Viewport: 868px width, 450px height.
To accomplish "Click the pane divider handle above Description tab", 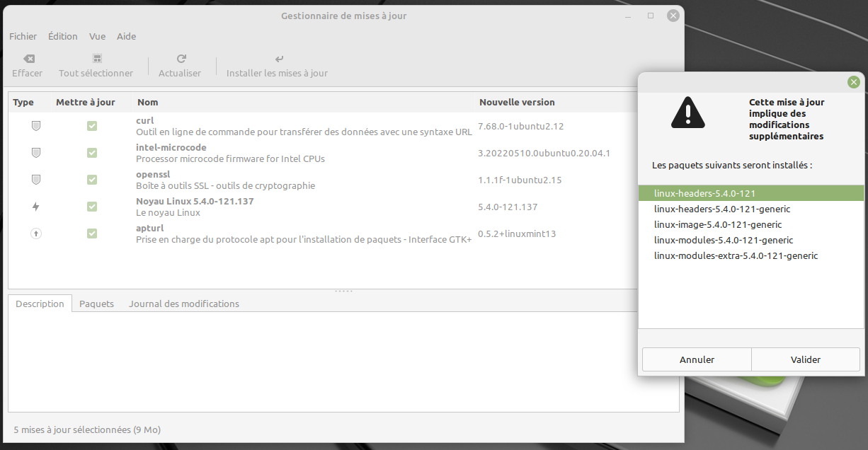I will point(343,292).
